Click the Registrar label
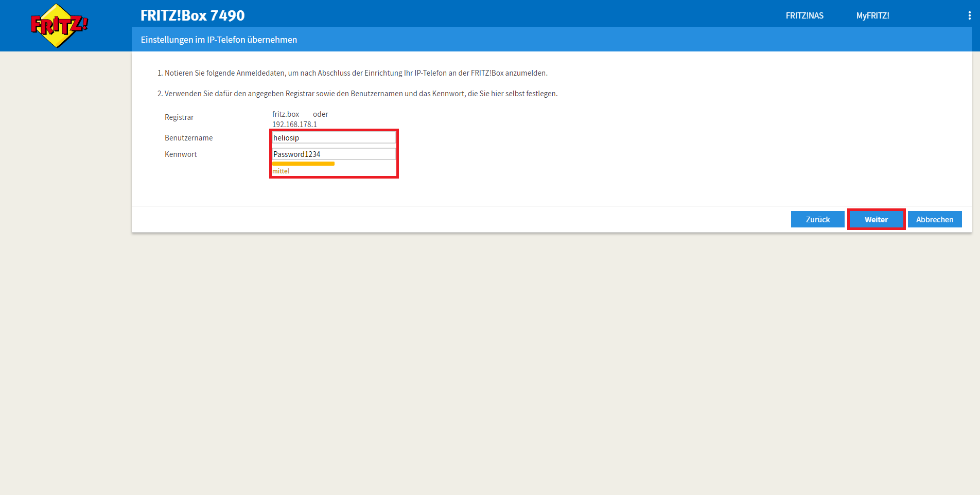 (x=179, y=117)
